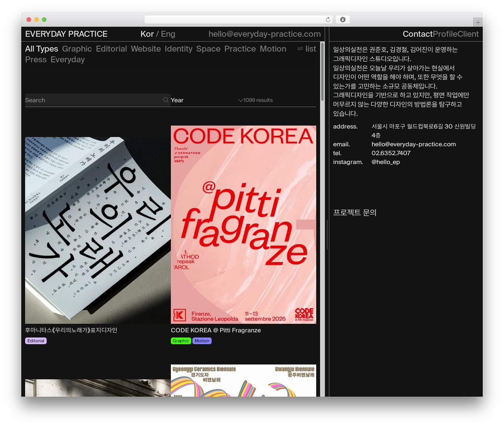Open the Contact panel tab

[x=417, y=34]
